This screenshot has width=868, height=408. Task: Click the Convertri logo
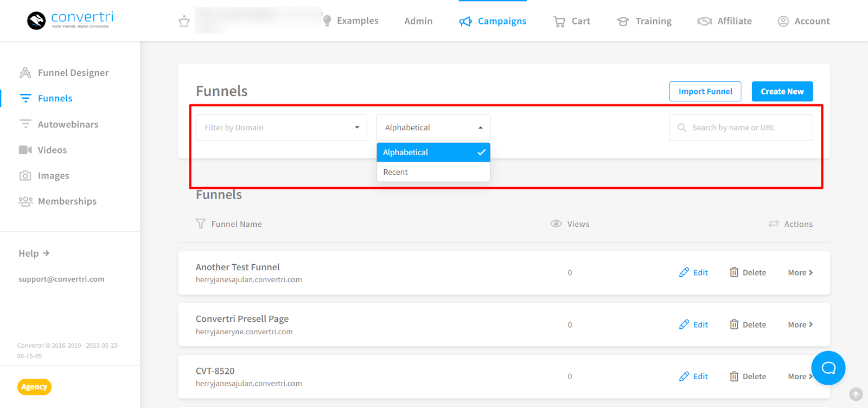(x=69, y=21)
